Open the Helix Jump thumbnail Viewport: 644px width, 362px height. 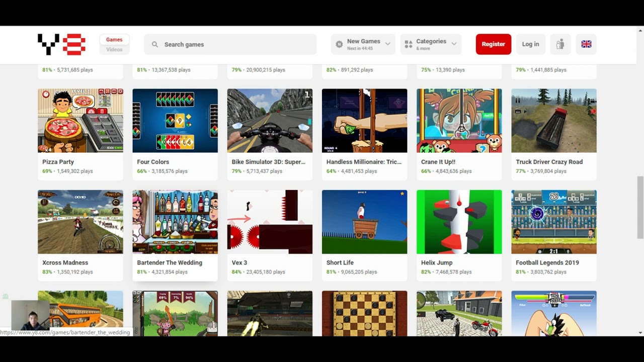coord(459,222)
